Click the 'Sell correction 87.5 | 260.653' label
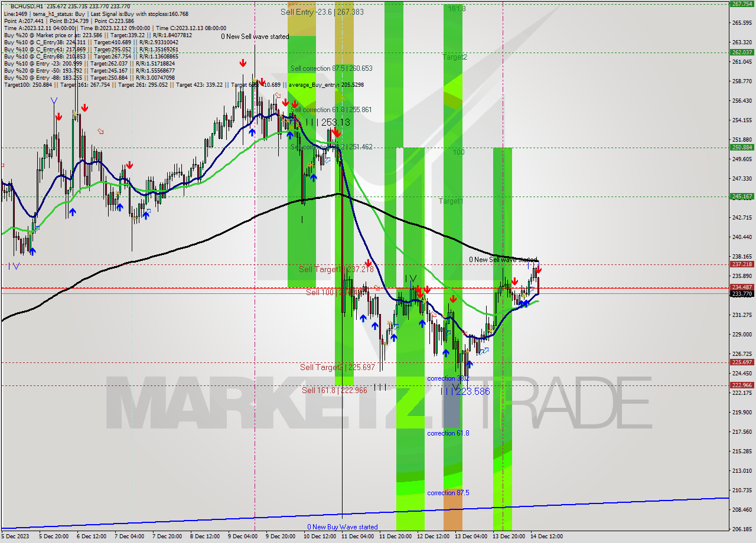The height and width of the screenshot is (543, 756). coord(331,68)
